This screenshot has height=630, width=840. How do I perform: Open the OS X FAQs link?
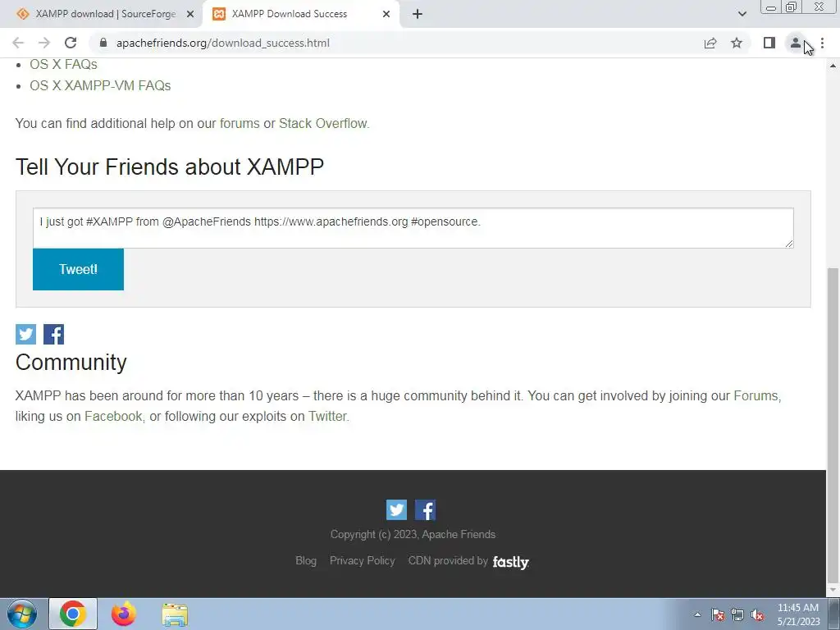tap(63, 64)
